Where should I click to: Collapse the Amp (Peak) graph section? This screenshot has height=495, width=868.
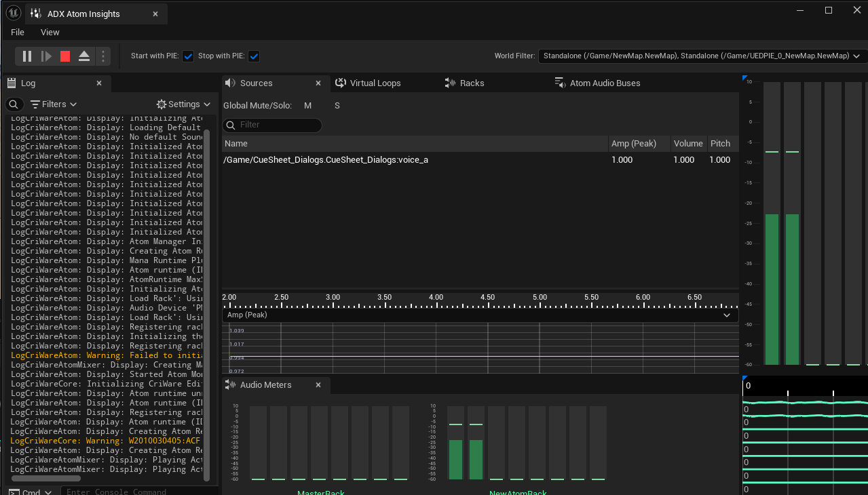pos(726,315)
